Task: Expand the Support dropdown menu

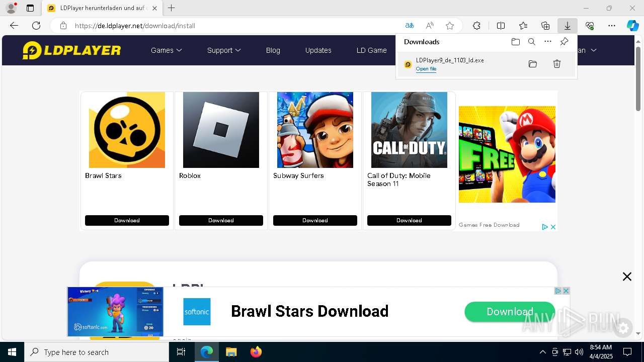Action: [224, 50]
